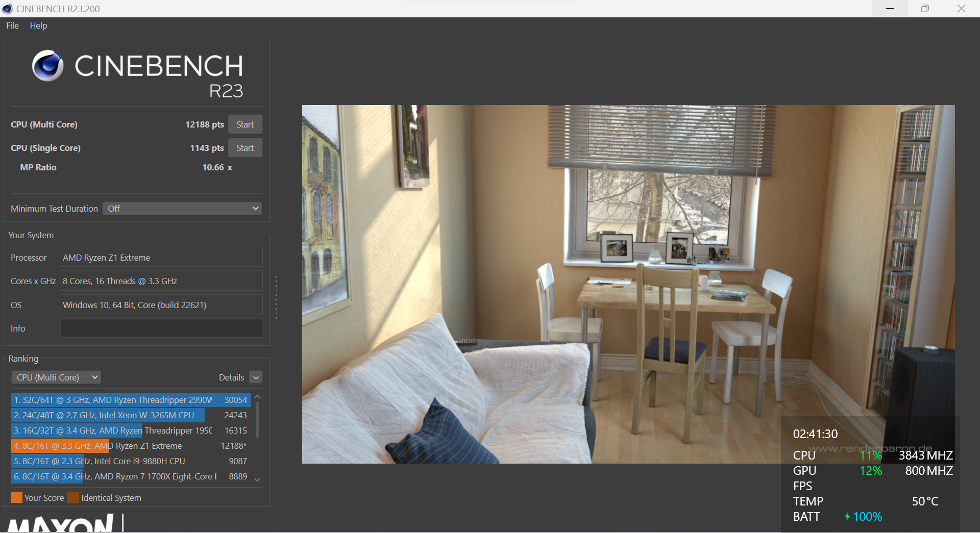Click the Processor field AMD Ryzen Z1 Extreme
The width and height of the screenshot is (980, 533).
tap(161, 258)
